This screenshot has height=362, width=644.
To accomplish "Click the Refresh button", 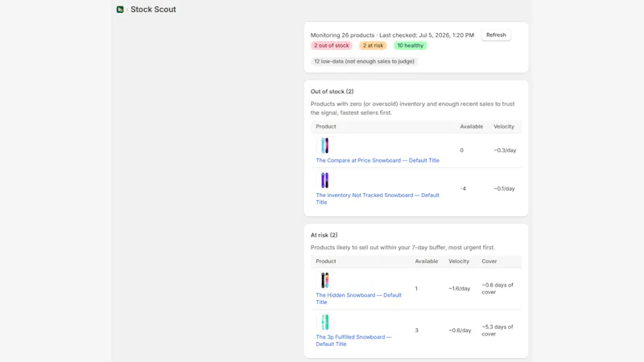I will click(496, 35).
